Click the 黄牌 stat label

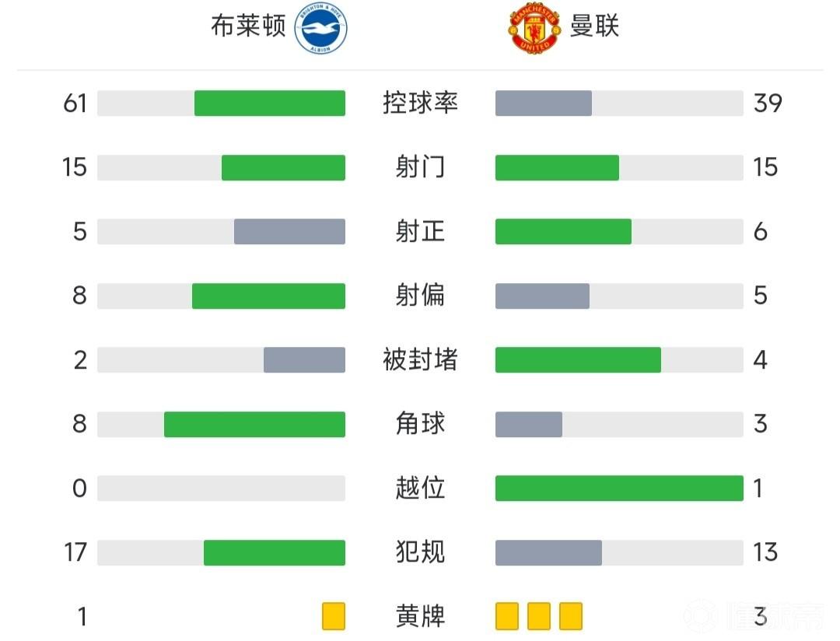point(420,616)
